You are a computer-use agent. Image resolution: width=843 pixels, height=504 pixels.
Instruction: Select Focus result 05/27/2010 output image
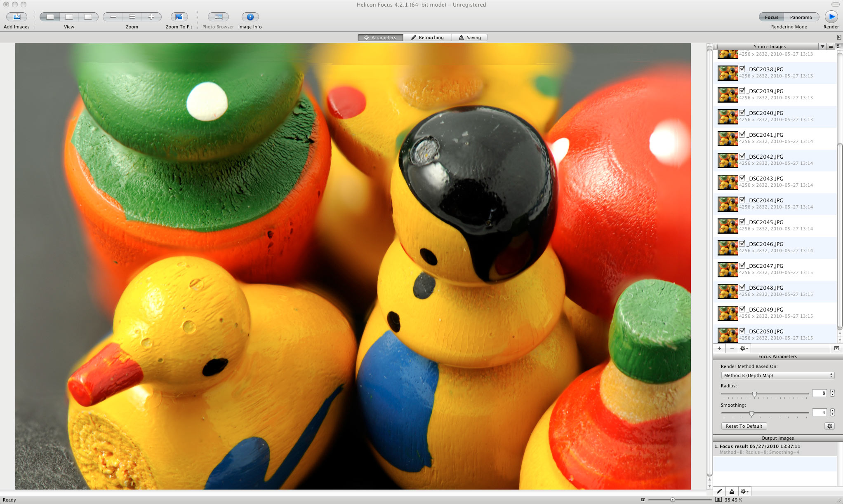click(775, 449)
